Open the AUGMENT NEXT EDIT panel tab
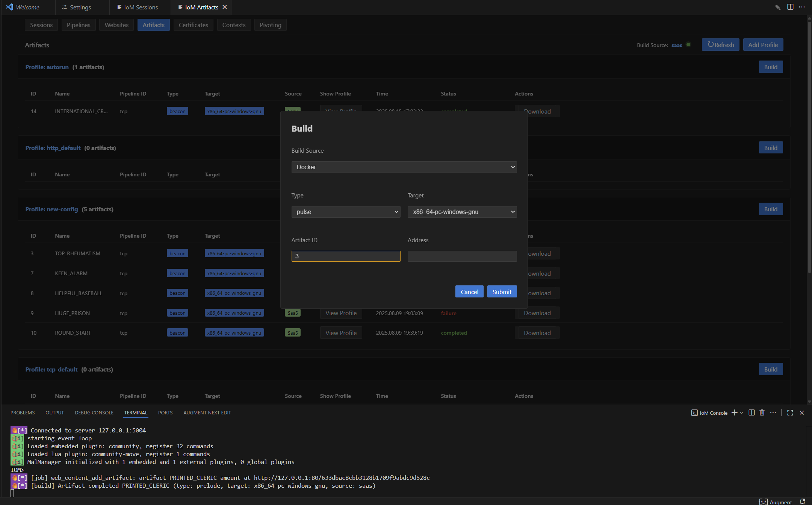 (207, 412)
